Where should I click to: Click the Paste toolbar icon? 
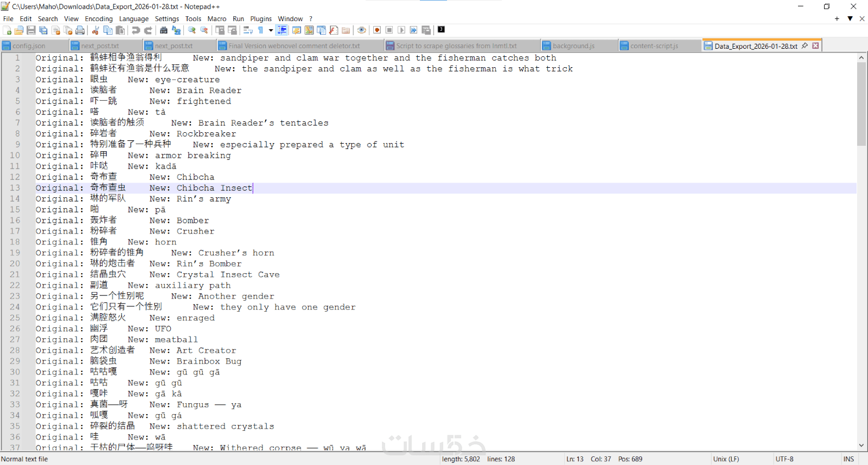[x=120, y=30]
